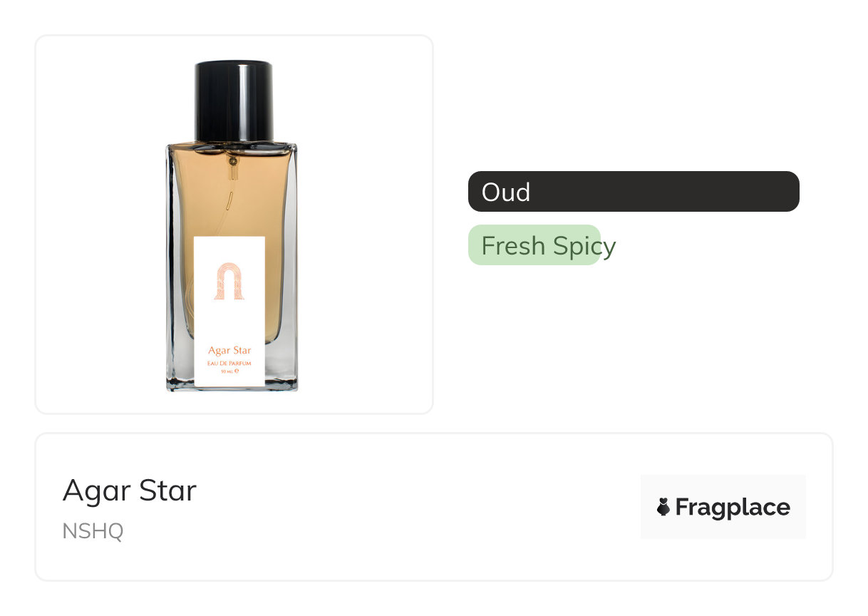Click "Agar Star" printed on the bottle
Screen dimensions: 868x616
(229, 351)
